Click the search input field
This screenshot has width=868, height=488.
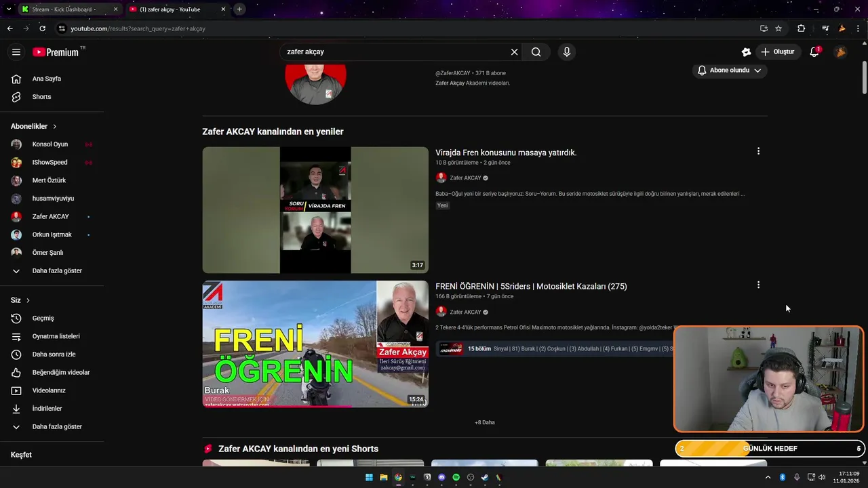[397, 52]
